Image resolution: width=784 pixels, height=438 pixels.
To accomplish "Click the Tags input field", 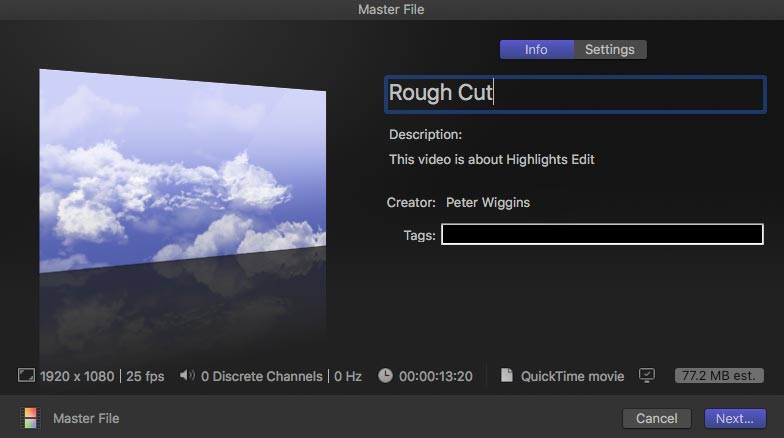I will pos(602,234).
